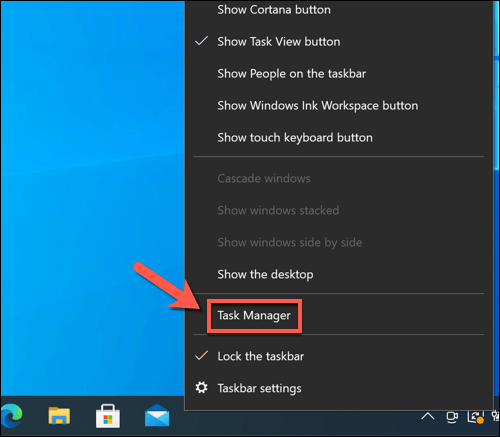Open the Mail app on taskbar
Viewport: 500px width, 437px height.
[x=157, y=416]
